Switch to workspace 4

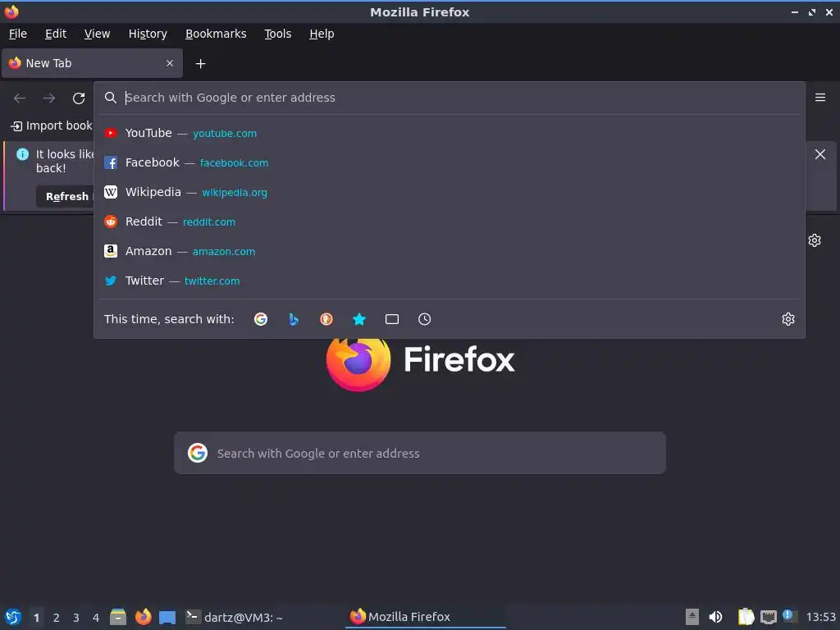(96, 618)
